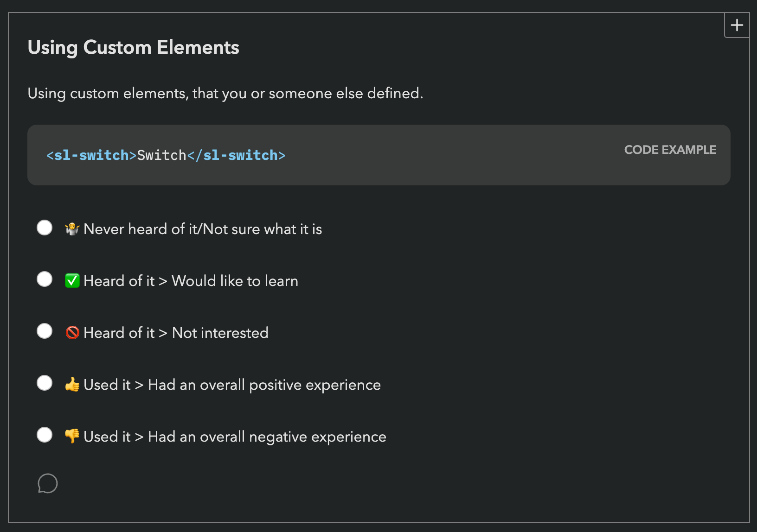The image size is (757, 532).
Task: Click the thumbs down emoji
Action: [x=72, y=436]
